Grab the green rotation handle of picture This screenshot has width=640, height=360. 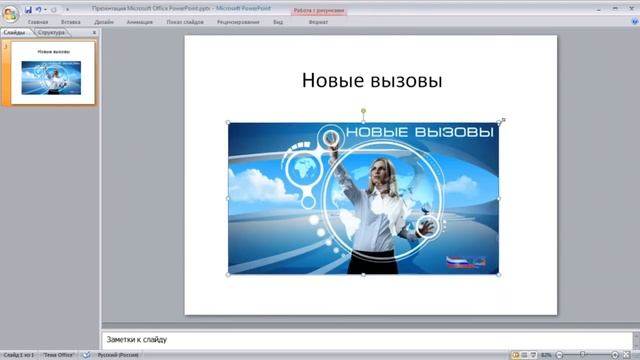pos(363,111)
